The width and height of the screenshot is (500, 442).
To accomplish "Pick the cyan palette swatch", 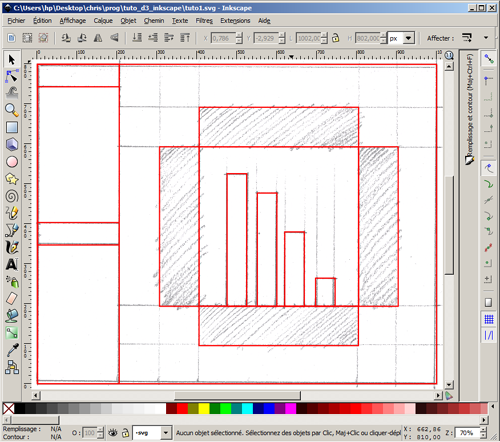I will 247,408.
